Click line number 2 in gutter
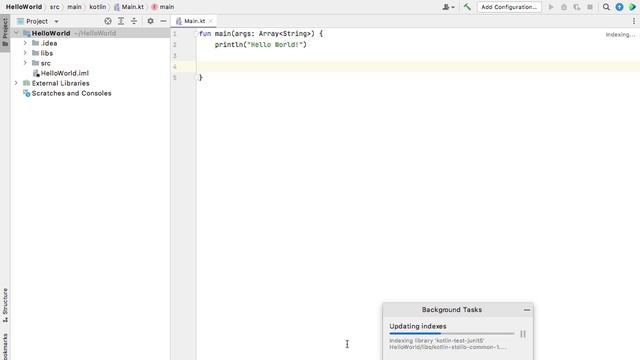 click(175, 44)
